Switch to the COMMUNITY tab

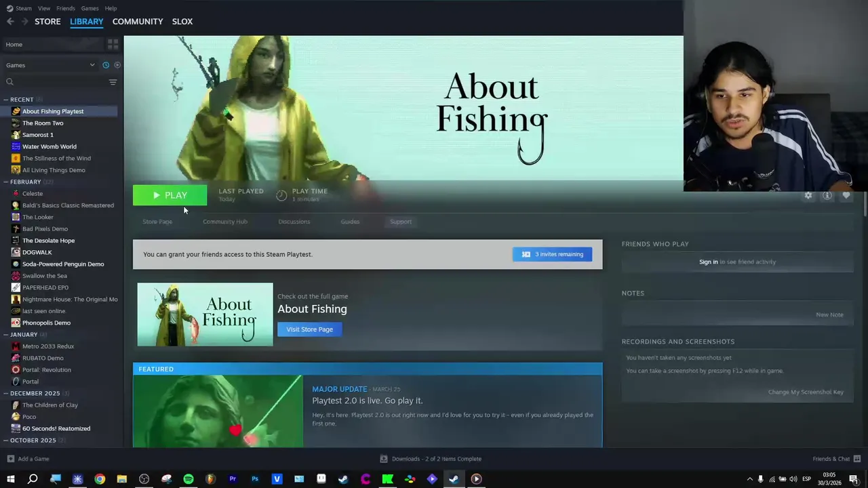(138, 22)
